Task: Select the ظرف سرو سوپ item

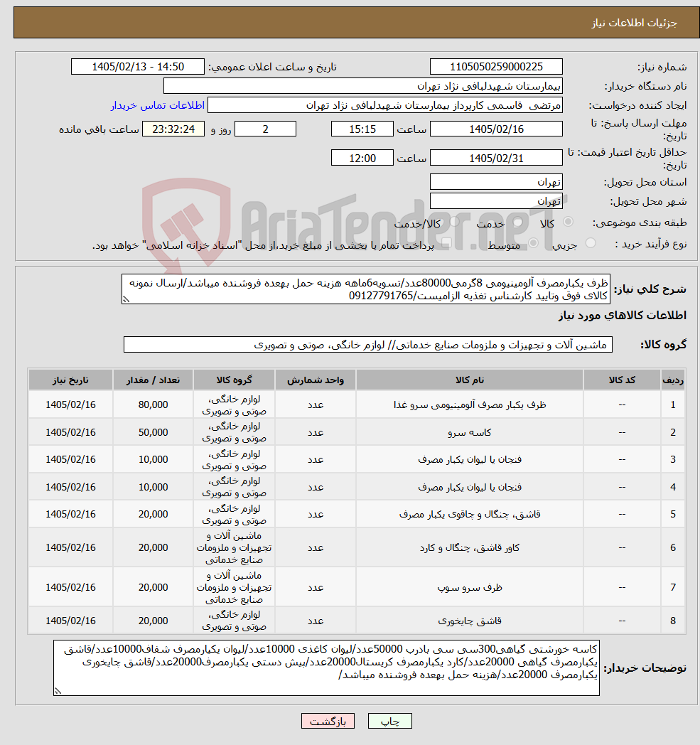Action: click(x=470, y=588)
